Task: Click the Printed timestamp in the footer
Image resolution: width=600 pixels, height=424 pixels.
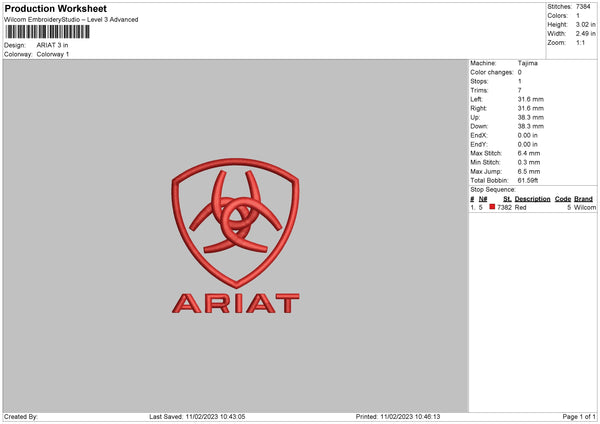Action: (x=397, y=416)
